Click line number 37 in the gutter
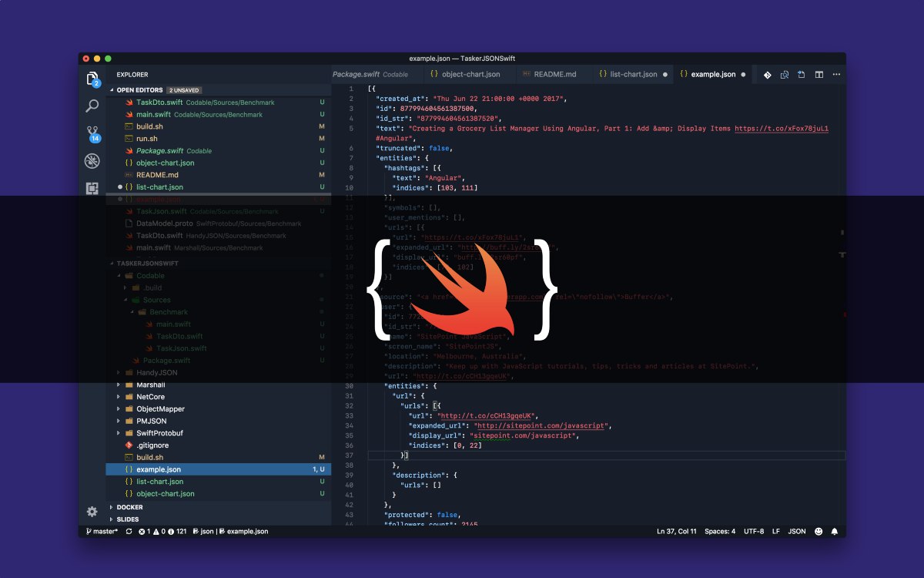 pyautogui.click(x=350, y=455)
